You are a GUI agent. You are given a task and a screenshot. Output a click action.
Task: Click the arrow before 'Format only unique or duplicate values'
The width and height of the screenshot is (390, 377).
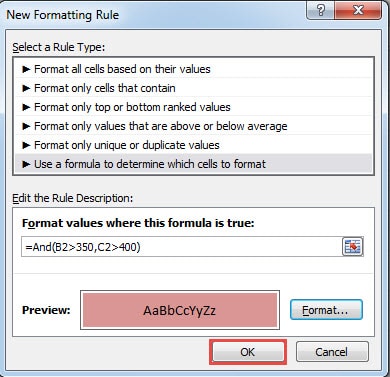[26, 145]
